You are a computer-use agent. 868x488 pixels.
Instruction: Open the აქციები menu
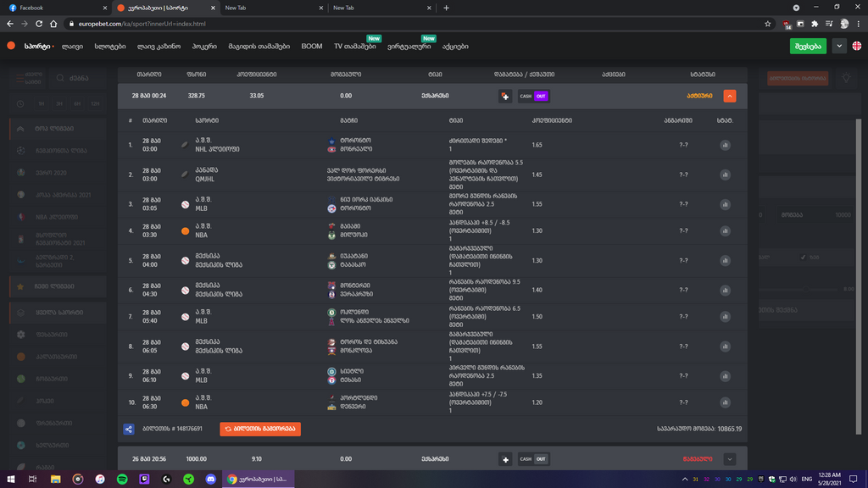(x=455, y=47)
